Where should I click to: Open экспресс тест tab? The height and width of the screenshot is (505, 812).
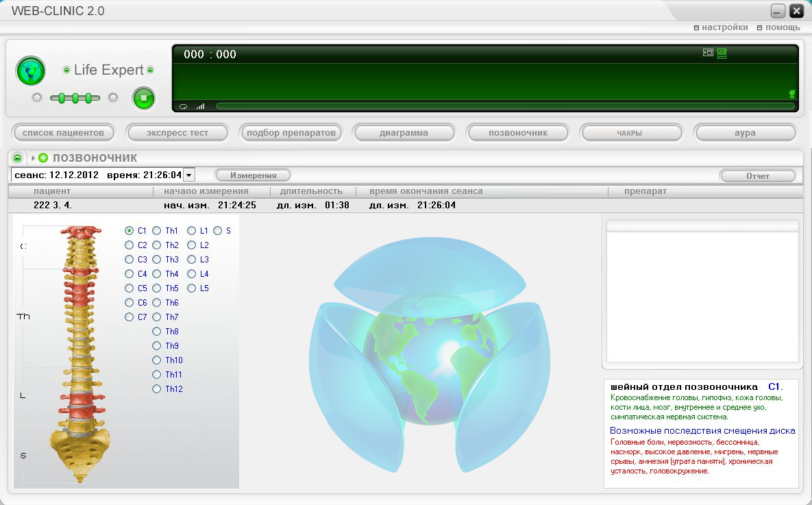(177, 133)
